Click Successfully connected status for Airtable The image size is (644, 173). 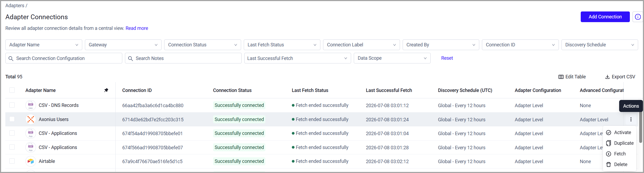239,161
